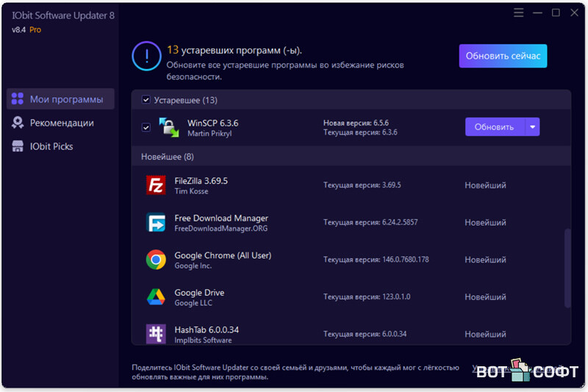Viewport: 588px width, 392px height.
Task: Click the Free Download Manager icon
Action: [x=156, y=223]
